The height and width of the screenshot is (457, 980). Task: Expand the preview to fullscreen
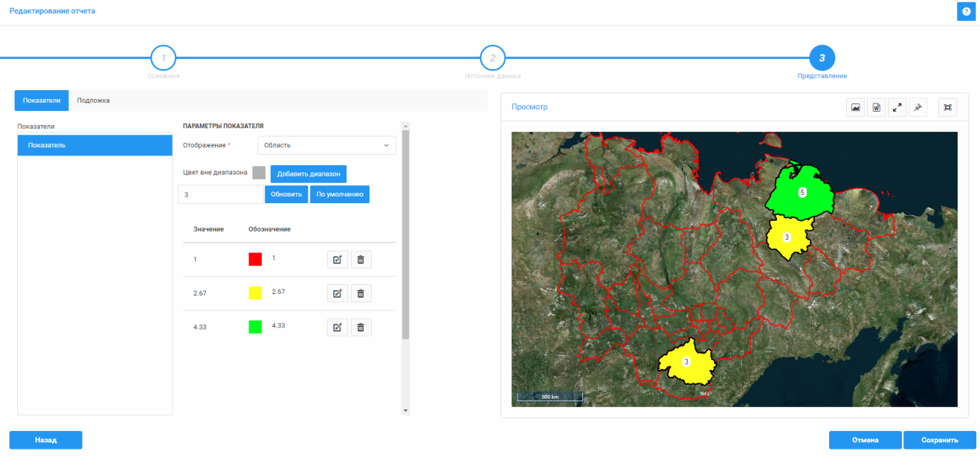(x=897, y=108)
